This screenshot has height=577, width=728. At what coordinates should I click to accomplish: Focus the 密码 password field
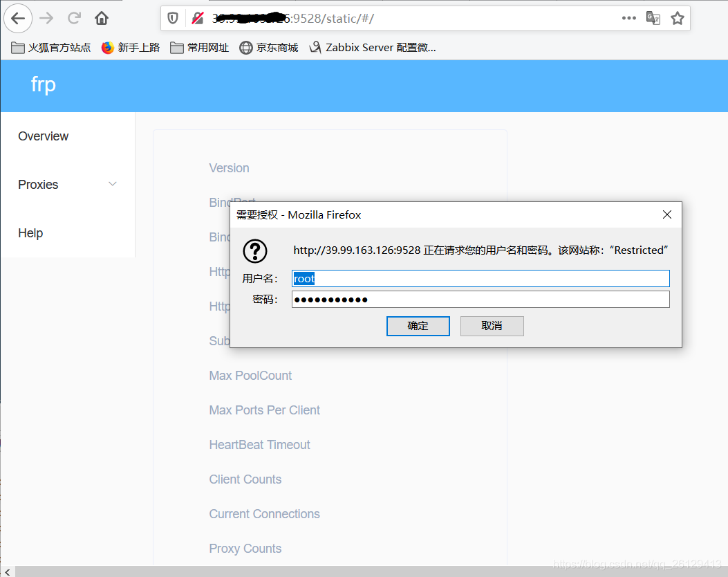point(480,300)
